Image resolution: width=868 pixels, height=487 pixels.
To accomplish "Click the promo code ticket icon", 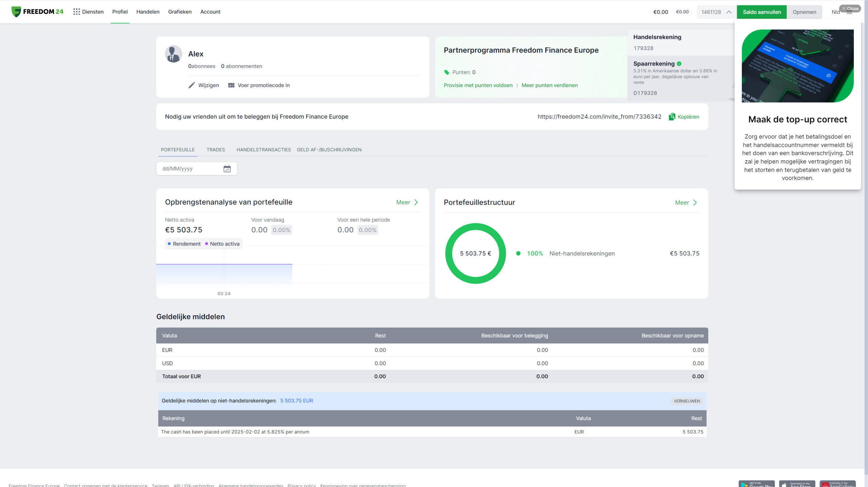I will click(231, 85).
